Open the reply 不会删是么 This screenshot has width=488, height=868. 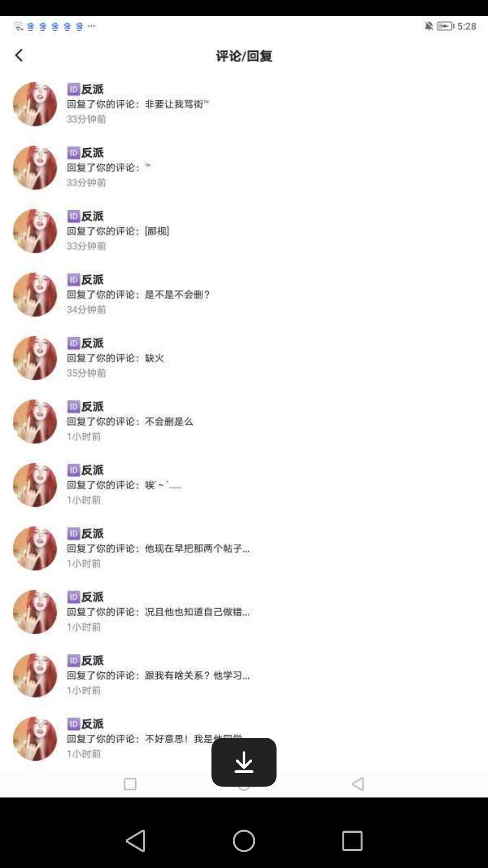pos(244,421)
